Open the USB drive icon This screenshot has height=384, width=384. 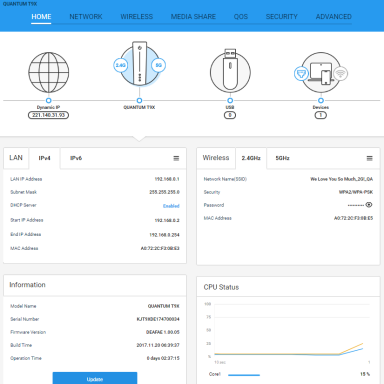(x=230, y=72)
